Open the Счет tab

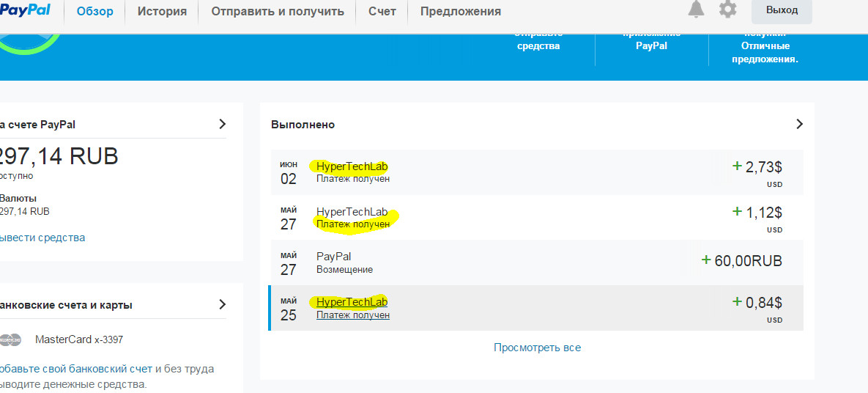tap(382, 11)
